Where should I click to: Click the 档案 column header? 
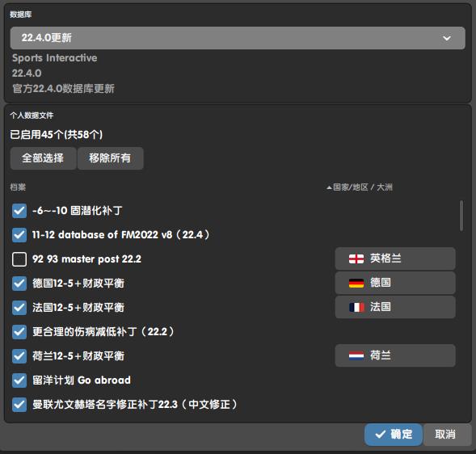(18, 187)
